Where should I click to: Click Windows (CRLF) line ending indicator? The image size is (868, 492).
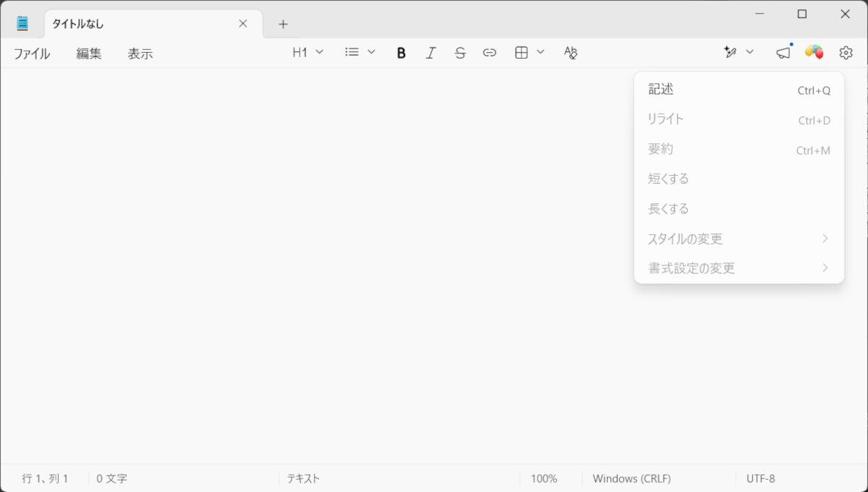point(631,478)
